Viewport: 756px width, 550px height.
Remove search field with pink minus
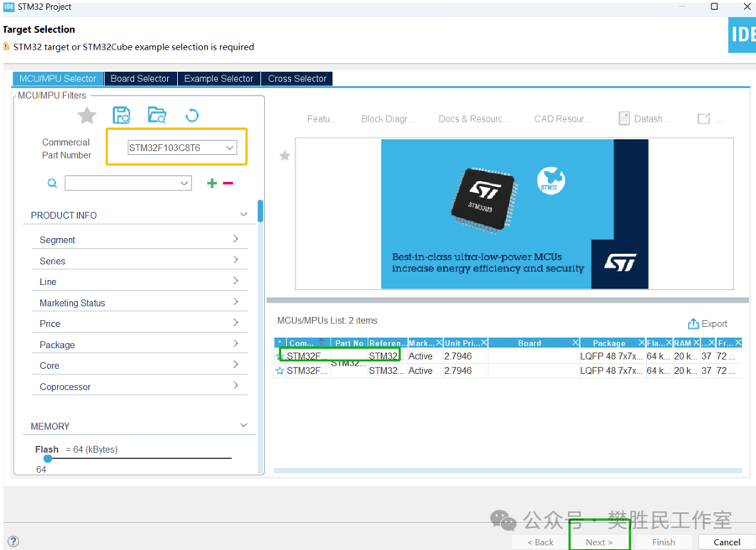(228, 183)
